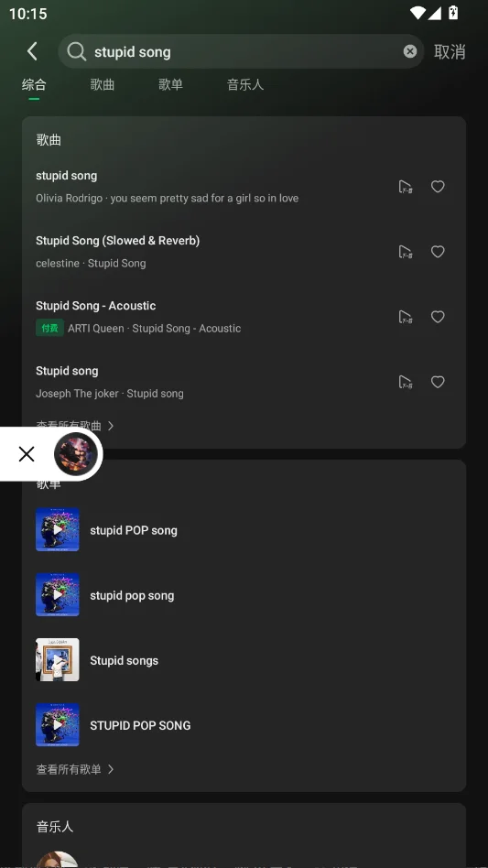Queue Stupid Song (Slowed & Reverb) to play next
488x868 pixels.
click(x=406, y=252)
